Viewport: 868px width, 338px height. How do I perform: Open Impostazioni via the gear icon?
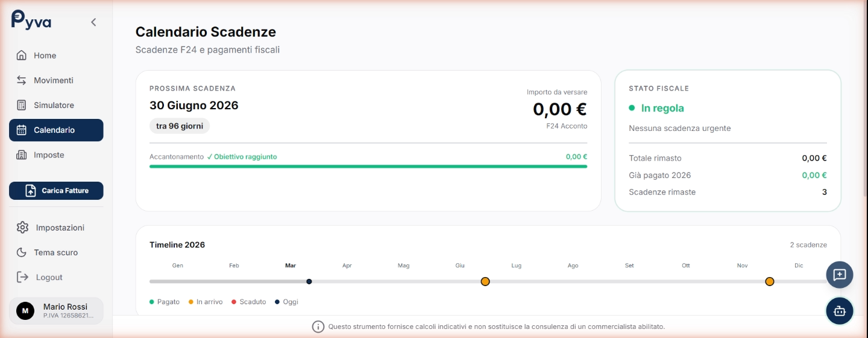tap(23, 228)
